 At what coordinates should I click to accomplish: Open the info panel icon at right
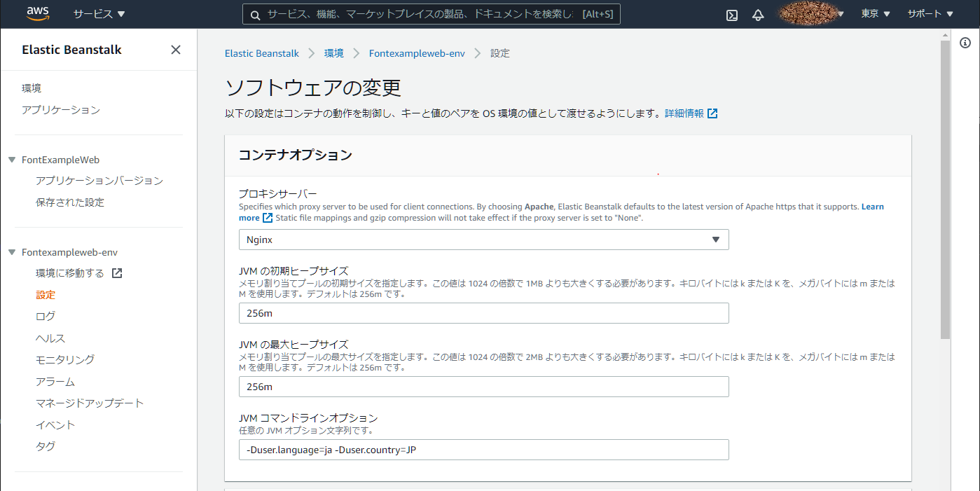[x=965, y=43]
